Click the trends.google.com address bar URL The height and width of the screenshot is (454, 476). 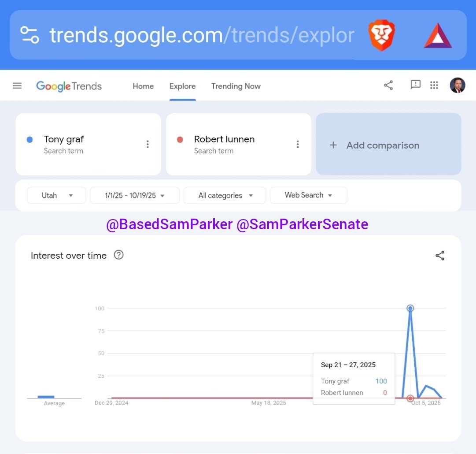click(202, 35)
